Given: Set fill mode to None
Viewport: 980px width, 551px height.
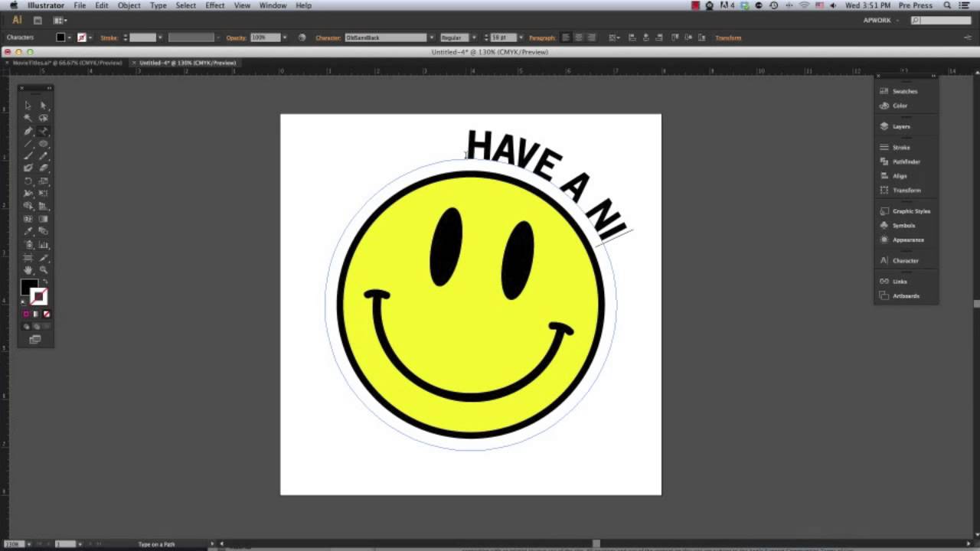Looking at the screenshot, I should pyautogui.click(x=46, y=314).
